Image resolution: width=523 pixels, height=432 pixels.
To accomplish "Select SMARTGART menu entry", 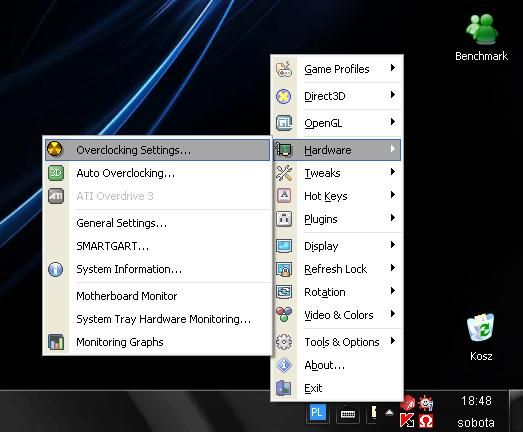I will pos(157,246).
